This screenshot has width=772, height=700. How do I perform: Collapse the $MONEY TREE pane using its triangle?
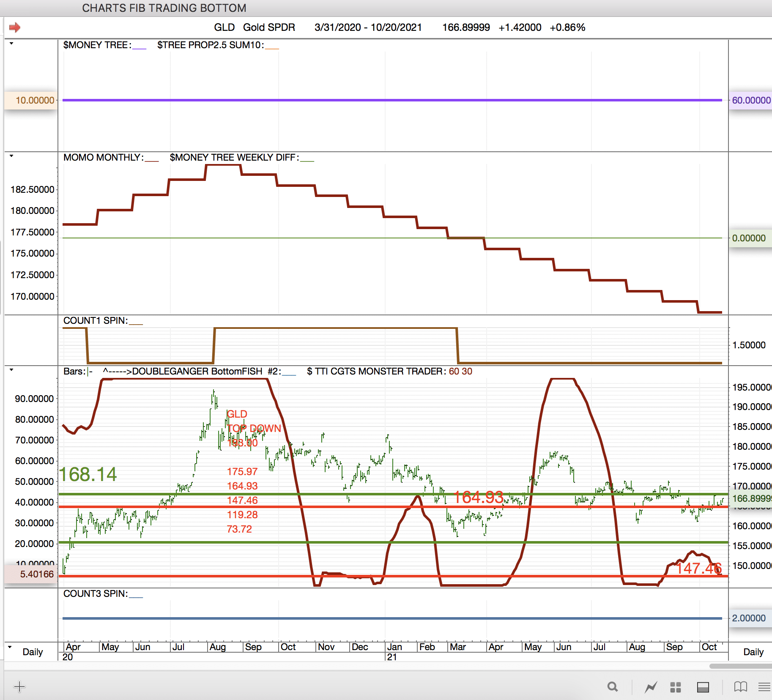click(x=11, y=44)
